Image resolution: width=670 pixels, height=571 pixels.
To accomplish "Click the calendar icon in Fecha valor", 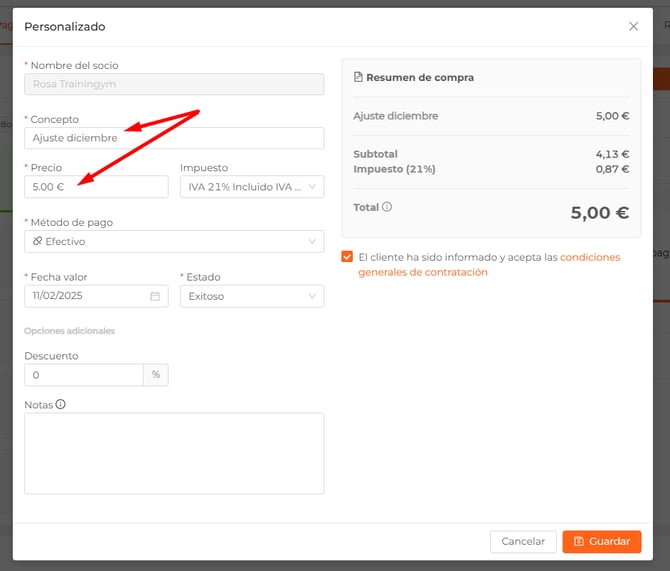I will click(x=155, y=296).
